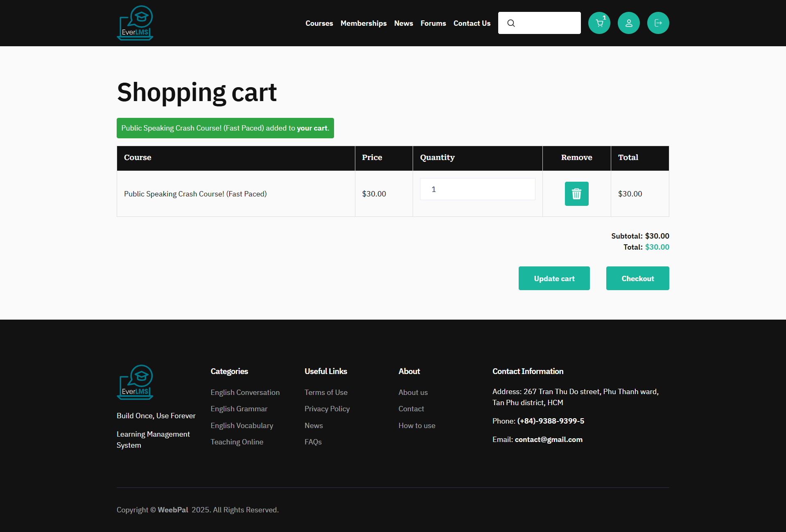Remove course with the trash icon
Viewport: 786px width, 532px height.
(576, 194)
